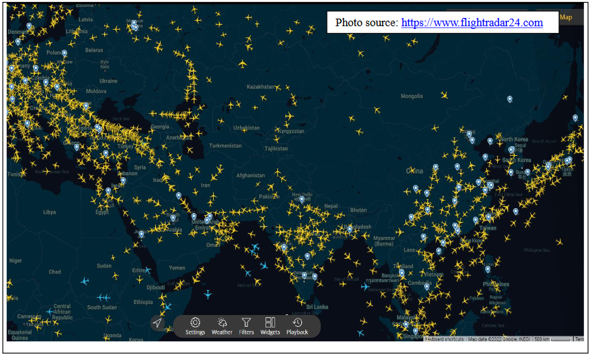593x364 pixels.
Task: Select the blue aircraft in the Andaman Sea
Action: 365,287
